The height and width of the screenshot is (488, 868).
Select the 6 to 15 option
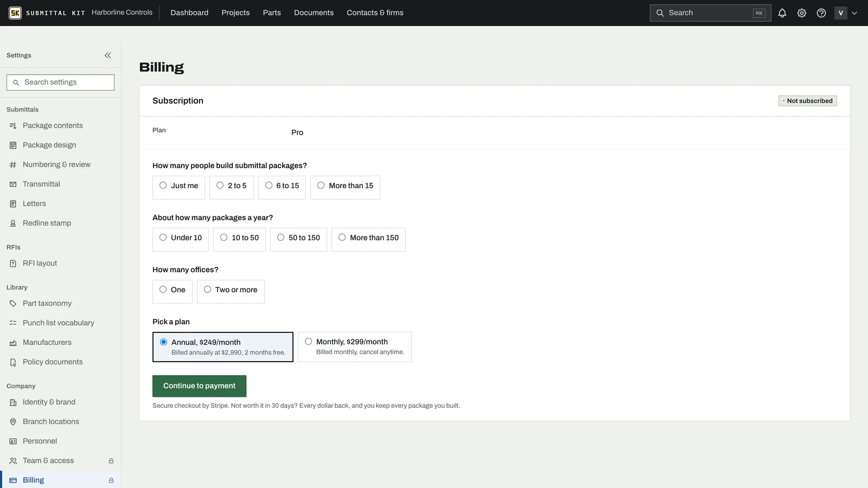coord(282,187)
